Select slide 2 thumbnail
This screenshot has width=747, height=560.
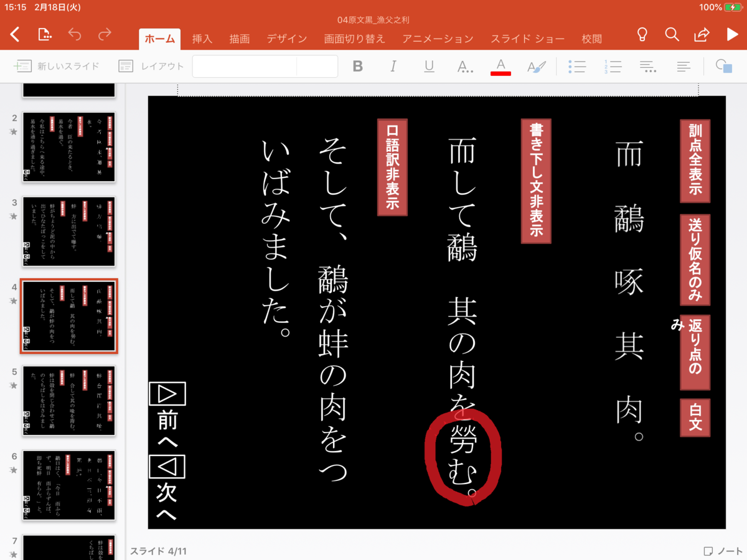69,147
